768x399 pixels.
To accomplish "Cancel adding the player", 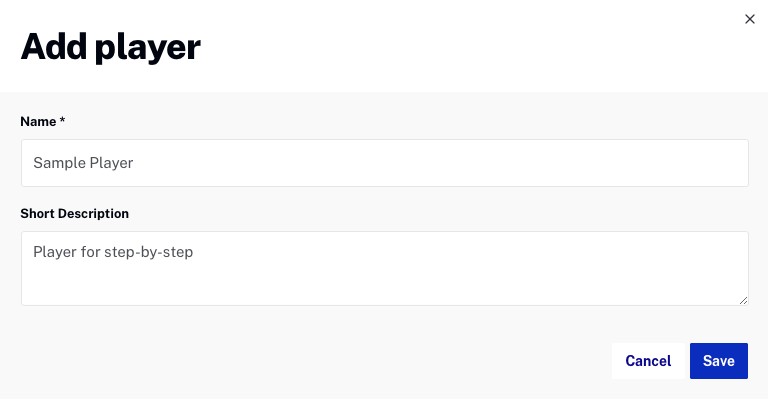I will tap(648, 361).
